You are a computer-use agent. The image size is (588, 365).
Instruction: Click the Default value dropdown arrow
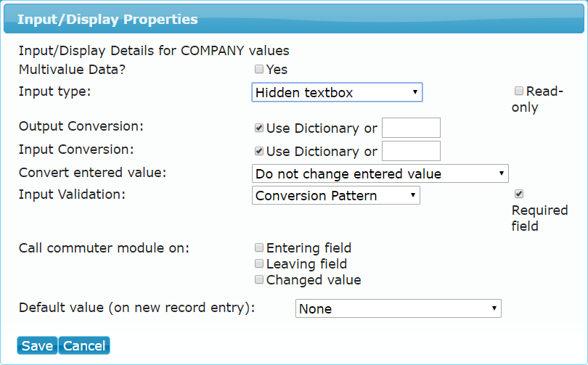coord(494,308)
